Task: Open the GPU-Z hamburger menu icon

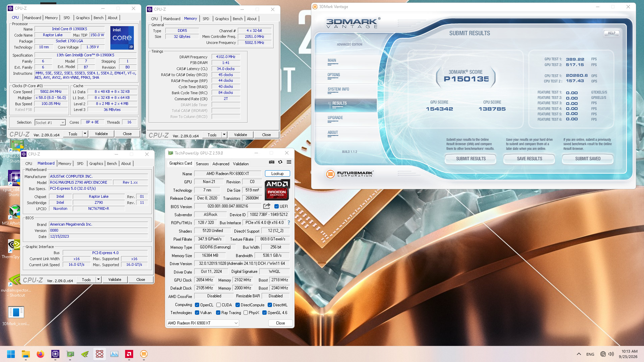Action: point(289,162)
